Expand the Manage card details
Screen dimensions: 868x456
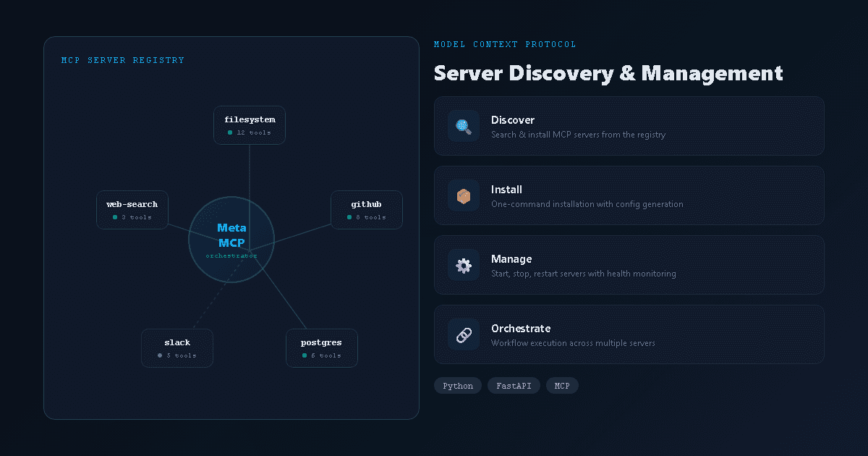point(629,264)
